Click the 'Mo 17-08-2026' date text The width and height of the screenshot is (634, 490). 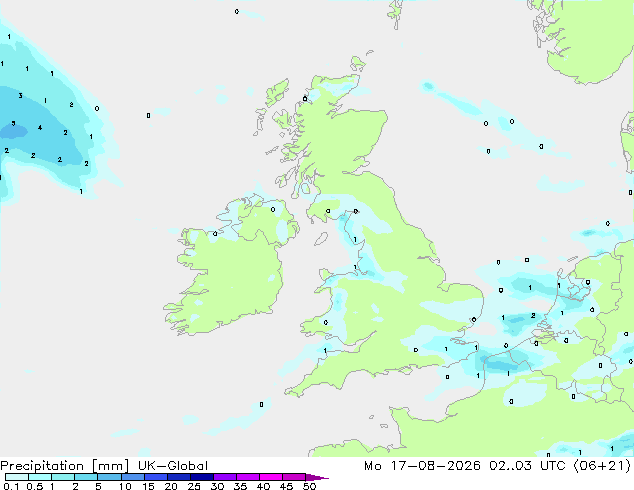[x=423, y=466]
